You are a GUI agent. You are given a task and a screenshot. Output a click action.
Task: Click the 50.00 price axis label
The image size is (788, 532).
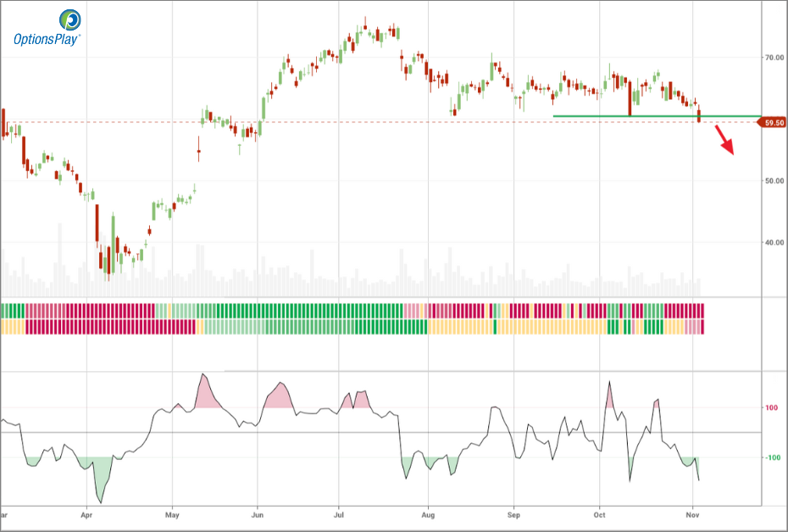pos(774,181)
